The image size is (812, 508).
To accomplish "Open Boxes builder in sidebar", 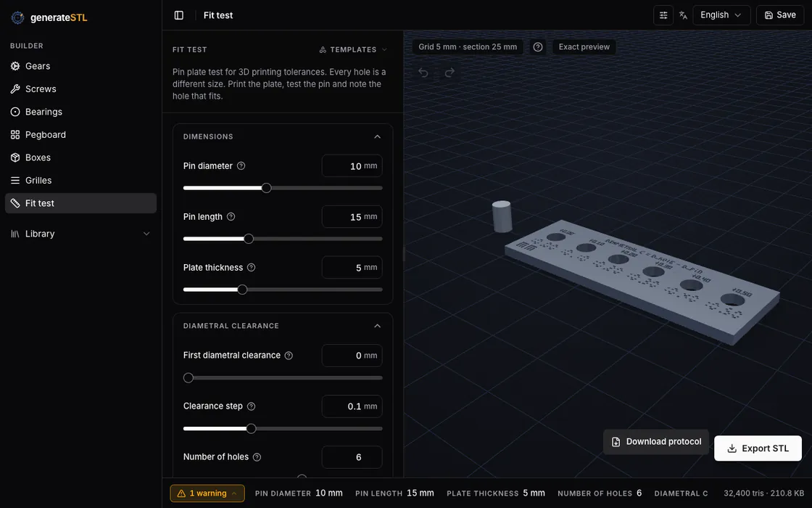I will click(80, 157).
